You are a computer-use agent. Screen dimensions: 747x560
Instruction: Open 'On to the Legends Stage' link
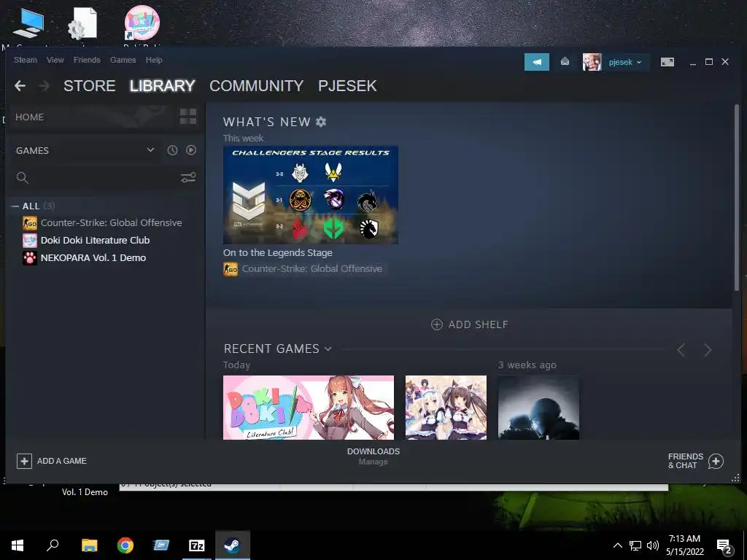(278, 253)
